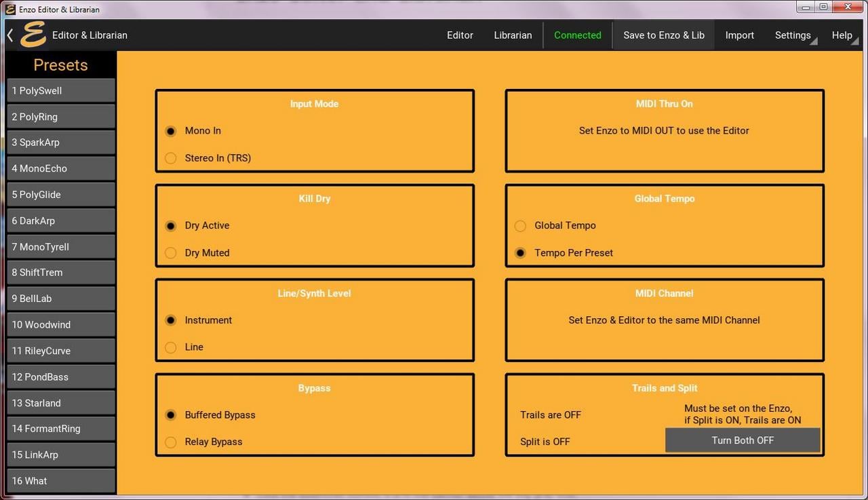Click the Line/Synth Level heading
868x500 pixels.
(x=315, y=294)
